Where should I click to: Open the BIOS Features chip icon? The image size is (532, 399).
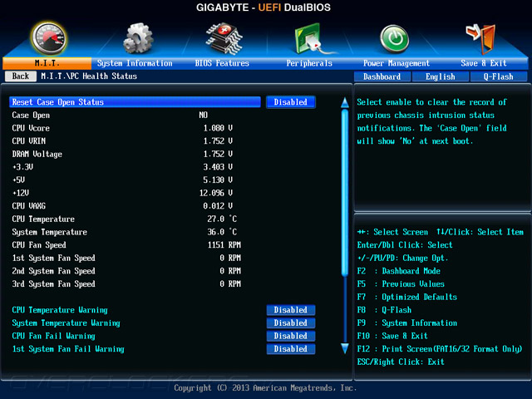click(x=224, y=38)
